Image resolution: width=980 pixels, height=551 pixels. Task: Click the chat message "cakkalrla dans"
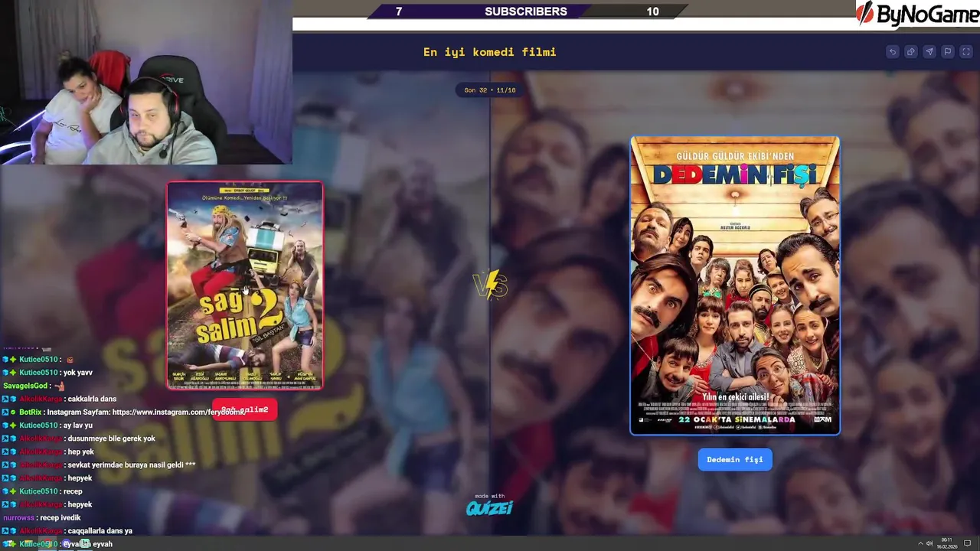tap(92, 399)
